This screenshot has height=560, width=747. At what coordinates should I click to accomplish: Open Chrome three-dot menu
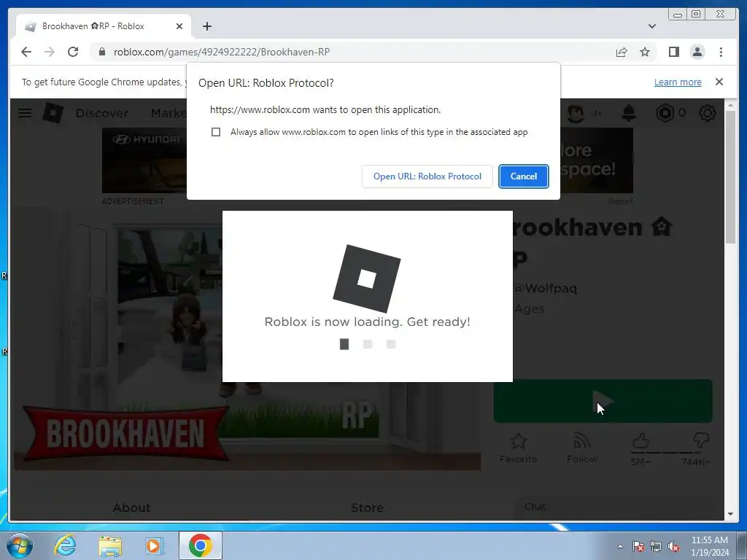tap(721, 52)
